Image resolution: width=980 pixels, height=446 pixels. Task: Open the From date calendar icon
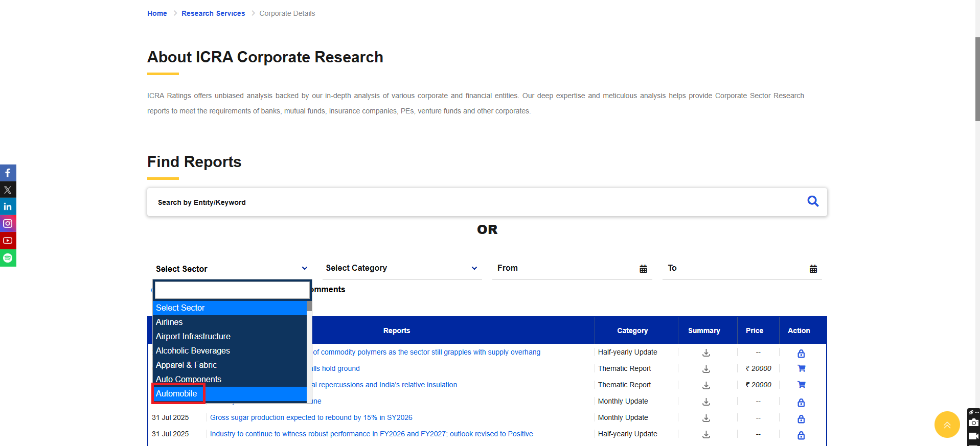(643, 269)
